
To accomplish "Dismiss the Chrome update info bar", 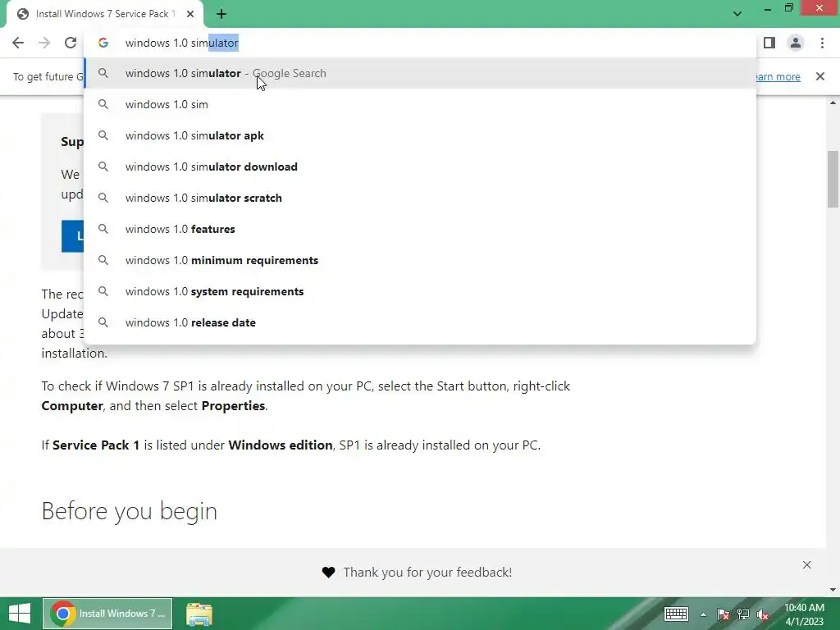I will pyautogui.click(x=819, y=76).
